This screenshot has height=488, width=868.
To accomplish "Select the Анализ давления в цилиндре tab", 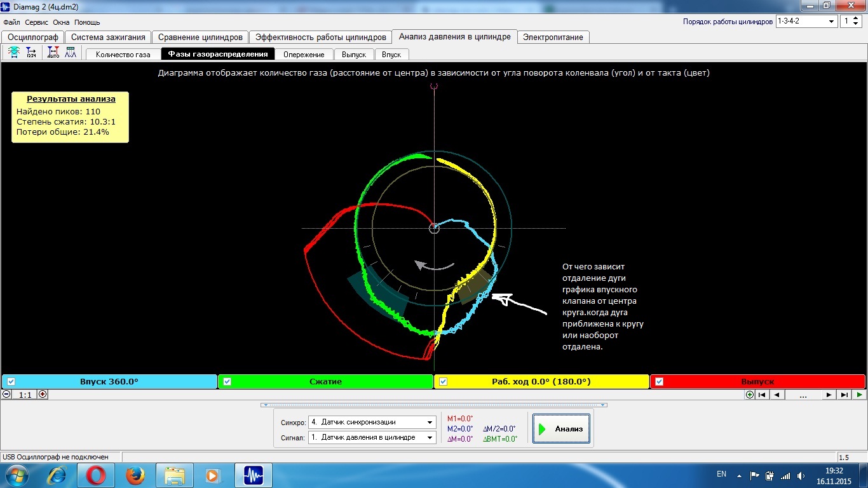I will pyautogui.click(x=454, y=36).
